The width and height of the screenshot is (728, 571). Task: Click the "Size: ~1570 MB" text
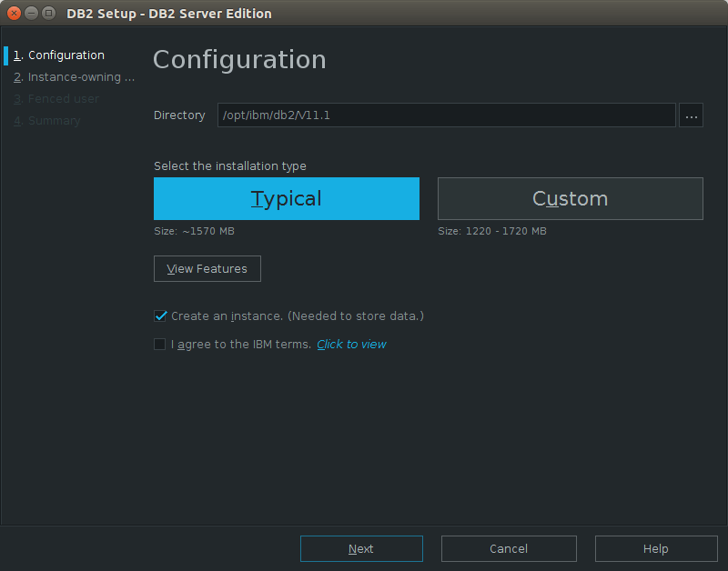point(194,231)
